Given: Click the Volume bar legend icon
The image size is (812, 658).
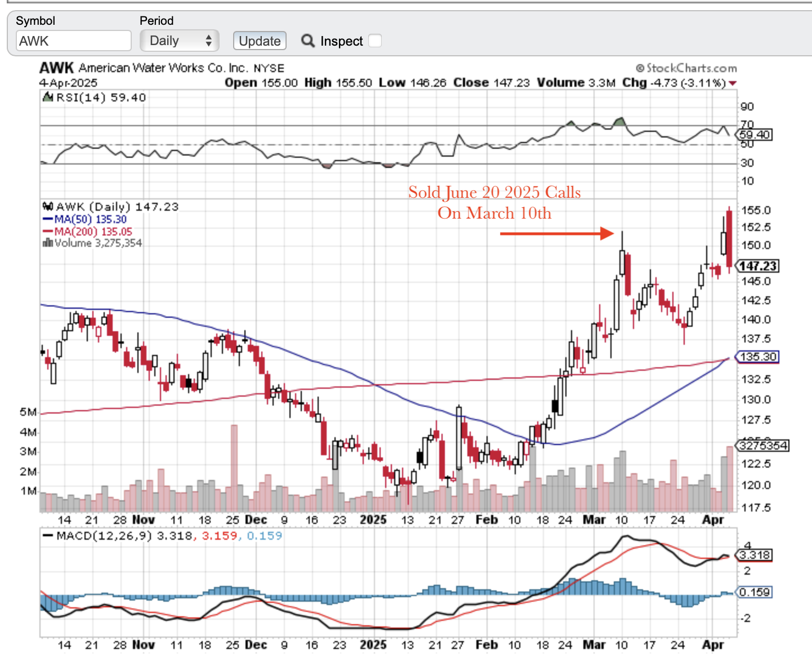Looking at the screenshot, I should pyautogui.click(x=47, y=243).
